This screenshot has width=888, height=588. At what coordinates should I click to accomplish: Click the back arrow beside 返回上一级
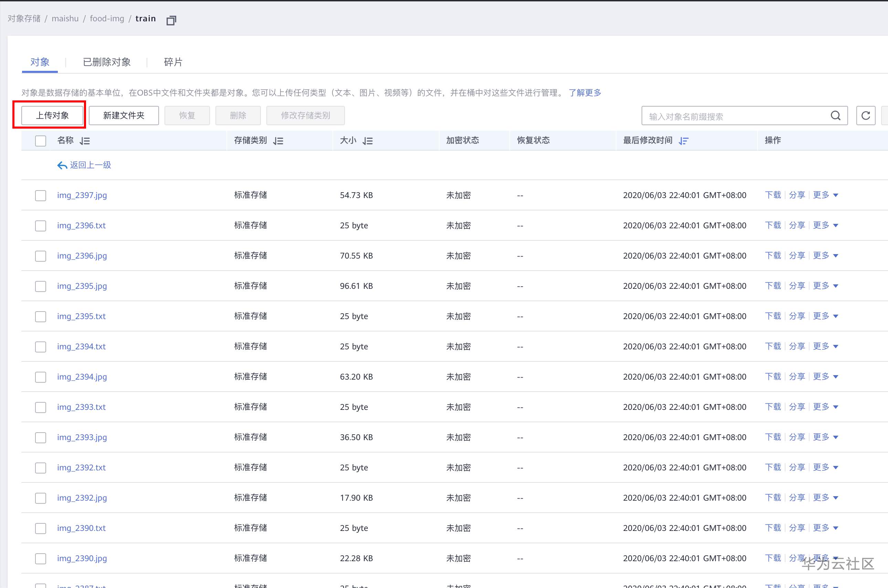tap(62, 165)
